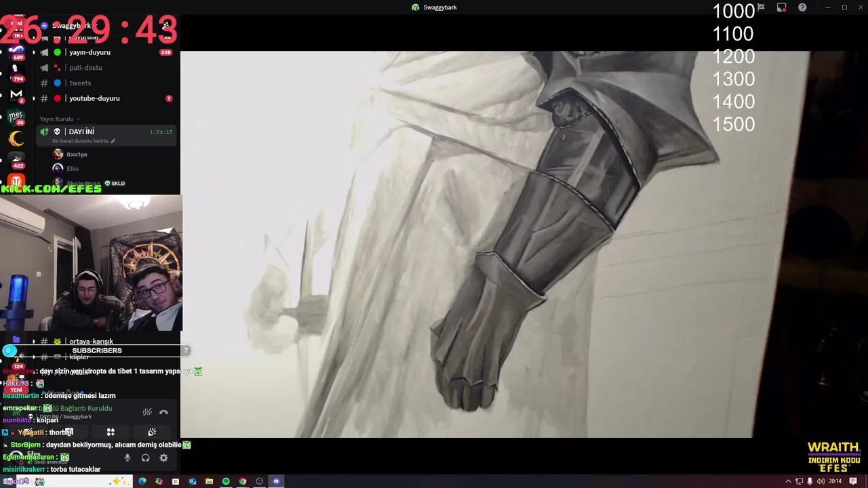868x488 pixels.
Task: Open Copilot icon in taskbar
Action: (159, 481)
